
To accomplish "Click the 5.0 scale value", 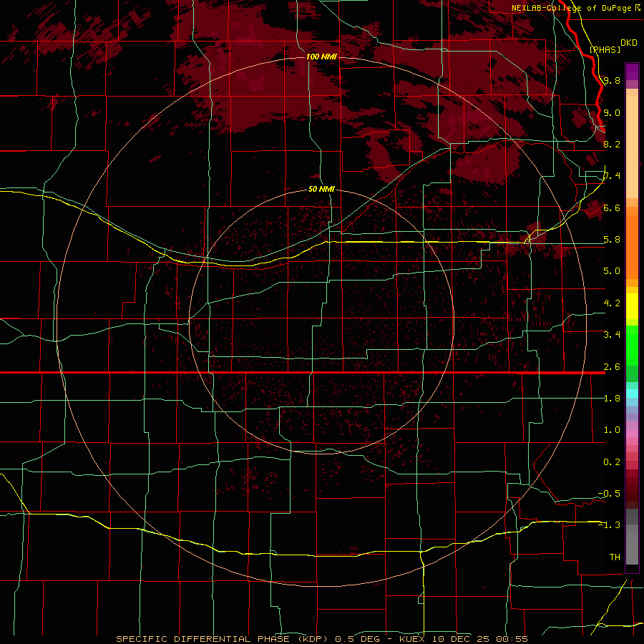I will click(612, 271).
